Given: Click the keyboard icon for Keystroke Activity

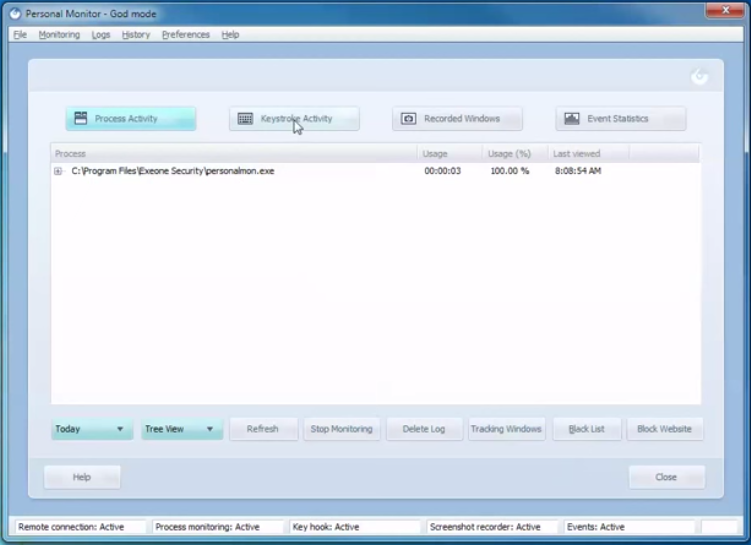Looking at the screenshot, I should [245, 118].
